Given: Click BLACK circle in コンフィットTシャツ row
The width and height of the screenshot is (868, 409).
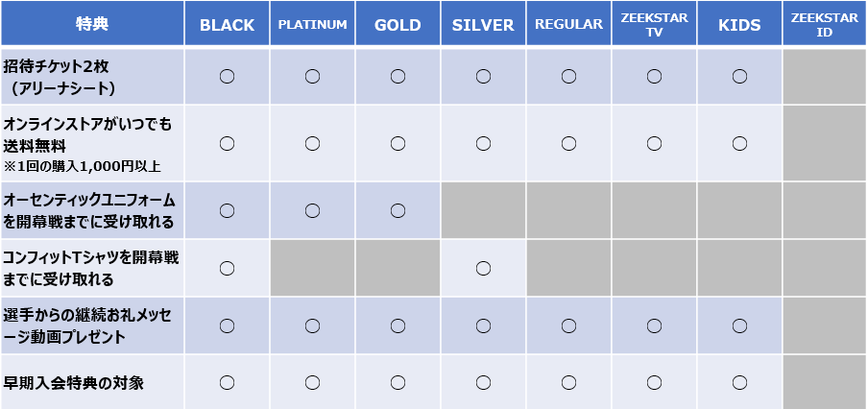Looking at the screenshot, I should pyautogui.click(x=227, y=269).
